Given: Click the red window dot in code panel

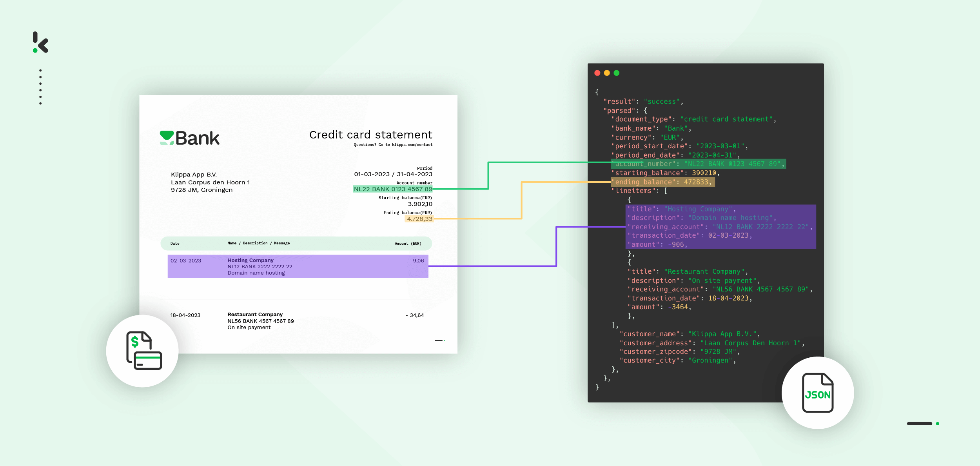Looking at the screenshot, I should click(597, 73).
